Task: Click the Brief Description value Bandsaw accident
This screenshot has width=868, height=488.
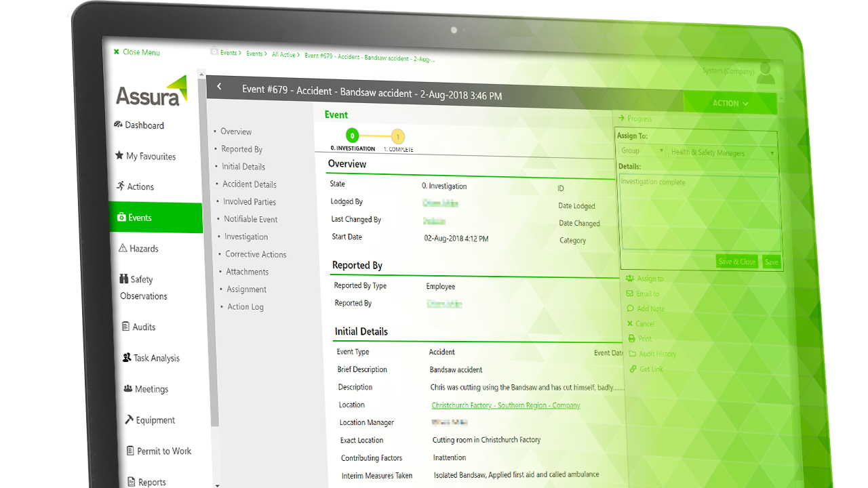Action: coord(456,370)
